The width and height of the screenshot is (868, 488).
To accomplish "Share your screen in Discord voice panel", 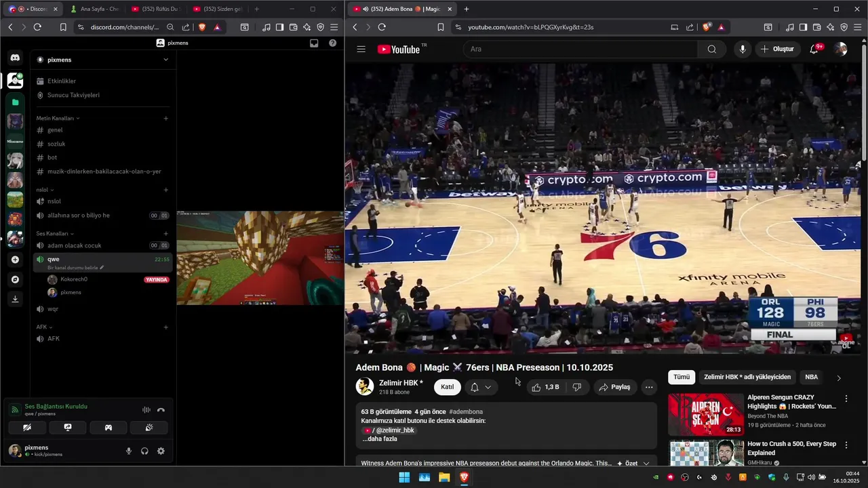I will click(68, 428).
